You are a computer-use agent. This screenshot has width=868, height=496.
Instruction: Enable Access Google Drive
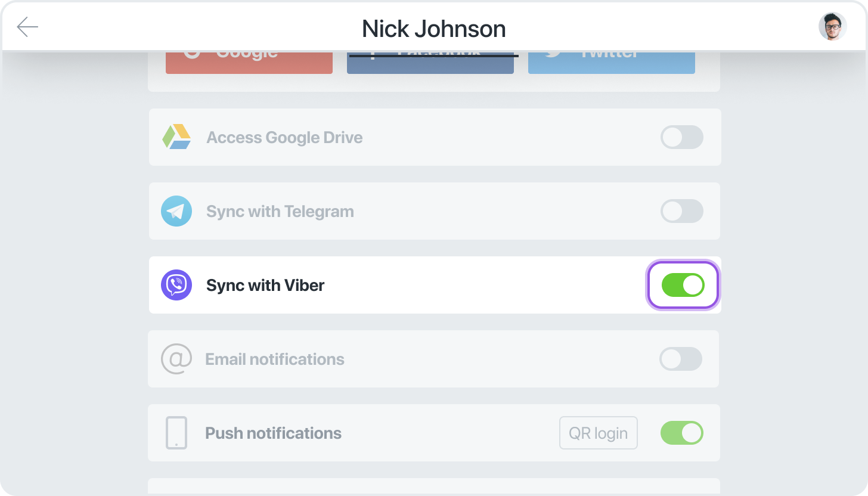[682, 137]
